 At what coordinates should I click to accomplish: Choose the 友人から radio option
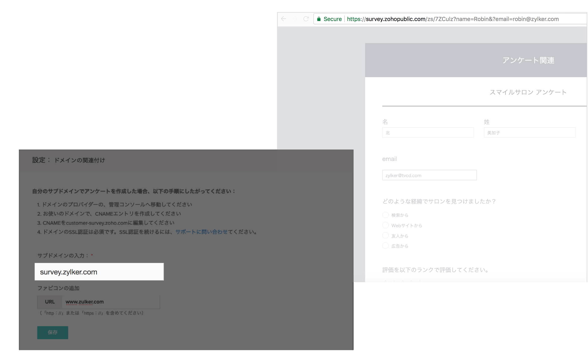point(385,235)
